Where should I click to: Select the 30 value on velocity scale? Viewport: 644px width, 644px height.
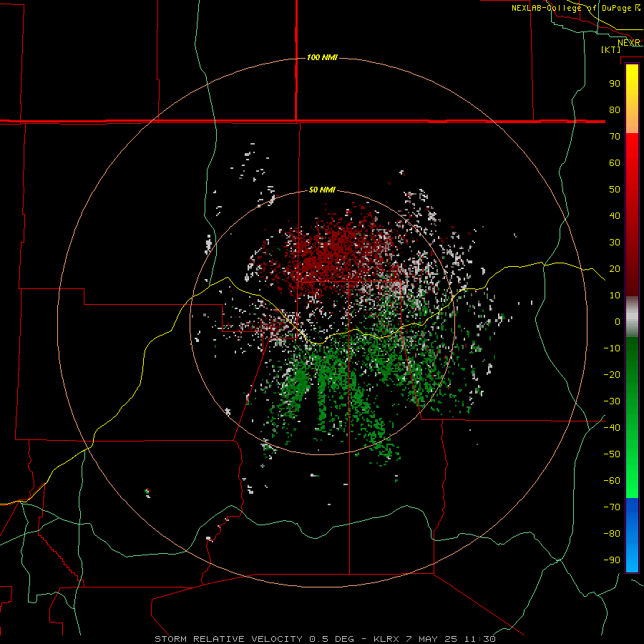(615, 243)
